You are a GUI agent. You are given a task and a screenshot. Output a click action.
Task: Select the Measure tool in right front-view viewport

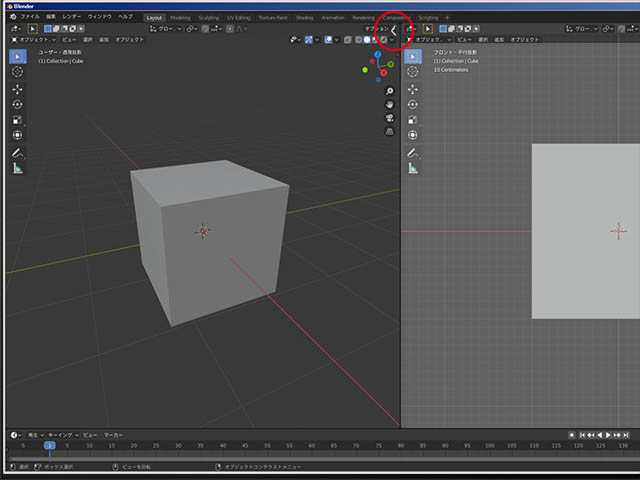pos(413,168)
